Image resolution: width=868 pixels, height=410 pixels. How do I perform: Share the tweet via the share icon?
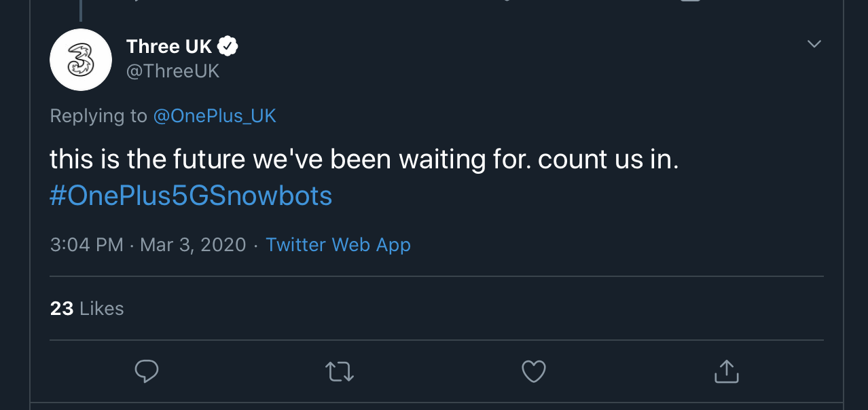(726, 371)
